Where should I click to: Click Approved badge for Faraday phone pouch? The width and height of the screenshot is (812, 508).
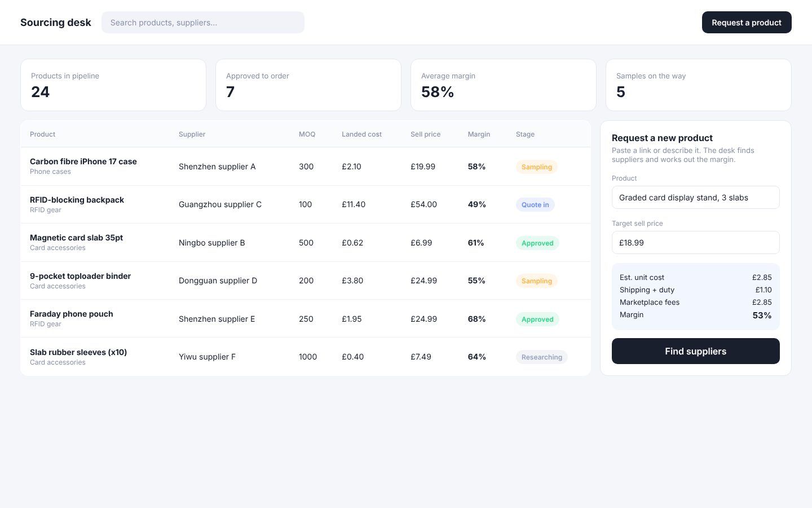click(537, 319)
